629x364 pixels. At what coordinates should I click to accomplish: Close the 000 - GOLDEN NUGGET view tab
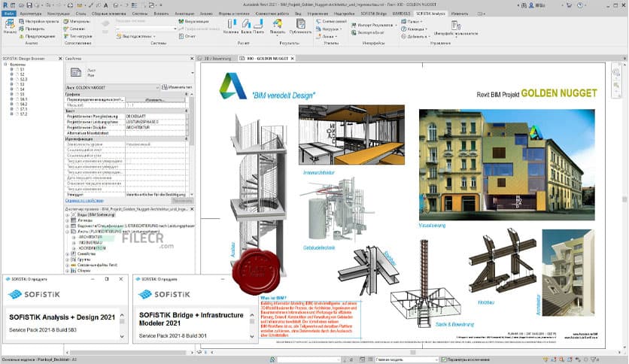pos(293,59)
